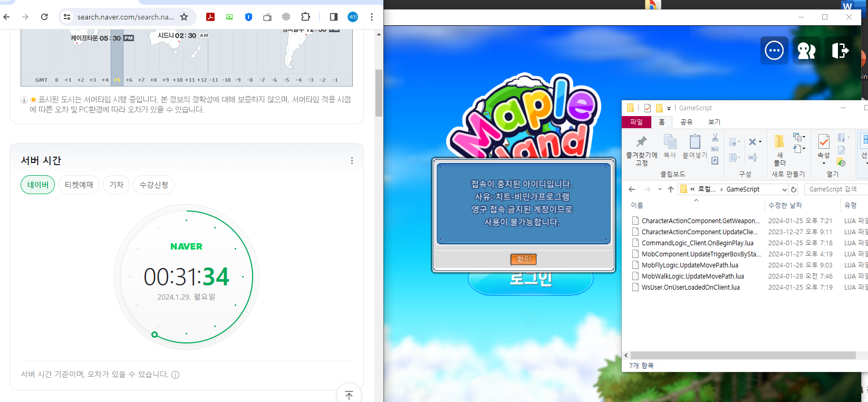The height and width of the screenshot is (402, 868).
Task: Open the 속성 properties dropdown
Action: click(x=824, y=162)
